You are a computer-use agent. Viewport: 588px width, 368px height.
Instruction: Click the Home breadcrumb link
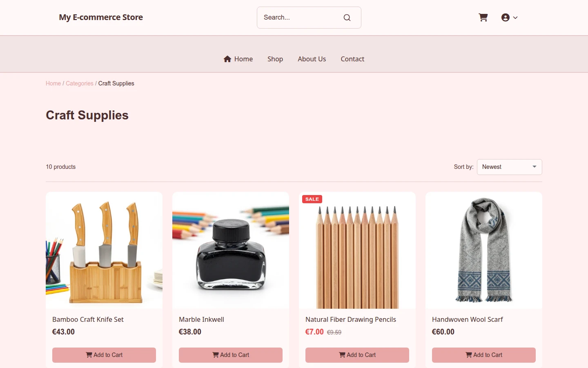click(x=53, y=83)
